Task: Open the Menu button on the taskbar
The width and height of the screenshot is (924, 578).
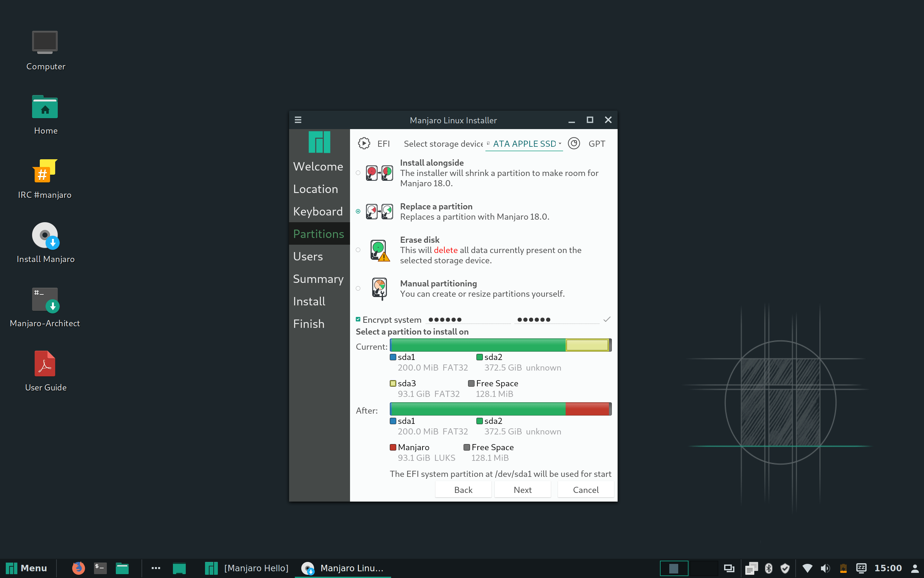Action: pyautogui.click(x=27, y=568)
